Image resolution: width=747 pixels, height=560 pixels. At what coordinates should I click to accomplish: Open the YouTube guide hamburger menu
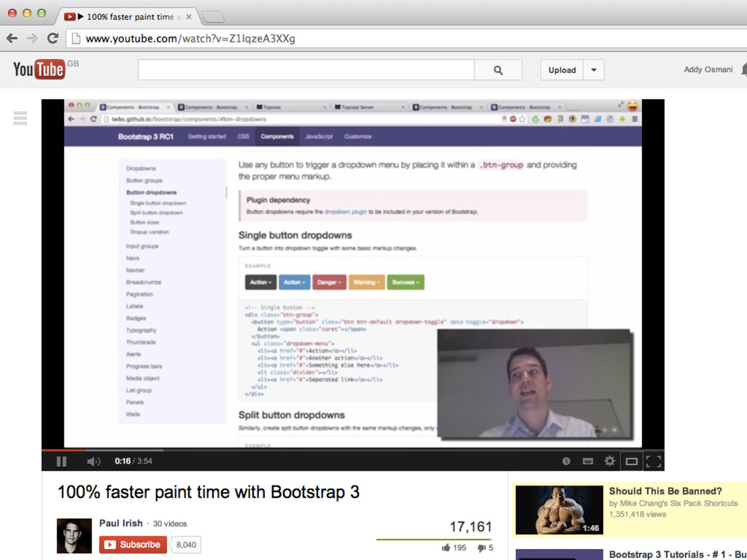(x=20, y=118)
